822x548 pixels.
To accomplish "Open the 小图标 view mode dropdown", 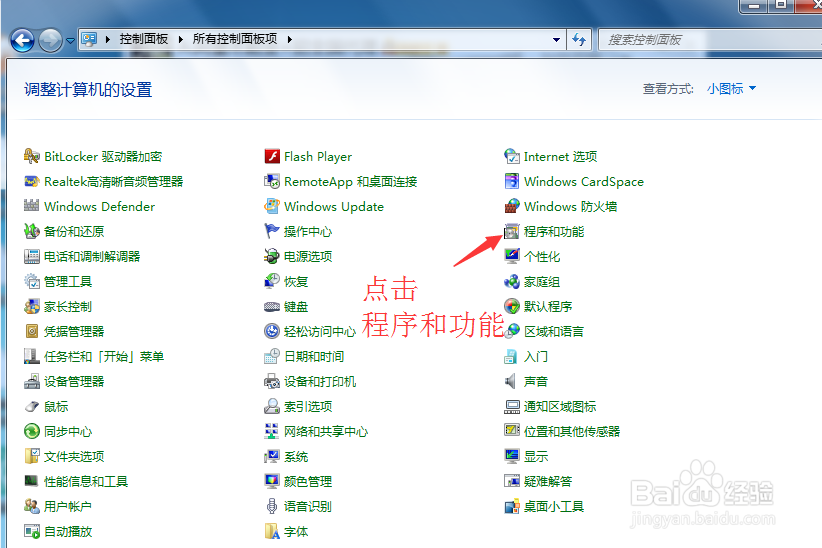I will 731,89.
